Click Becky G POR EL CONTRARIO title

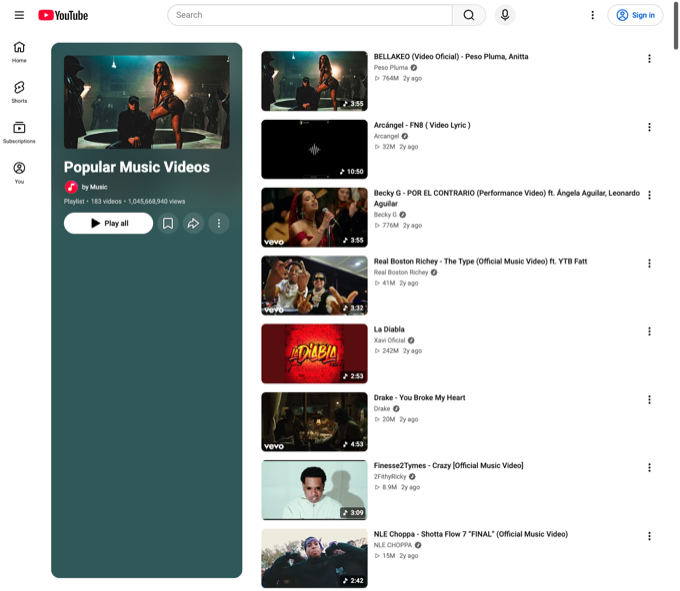pyautogui.click(x=507, y=198)
